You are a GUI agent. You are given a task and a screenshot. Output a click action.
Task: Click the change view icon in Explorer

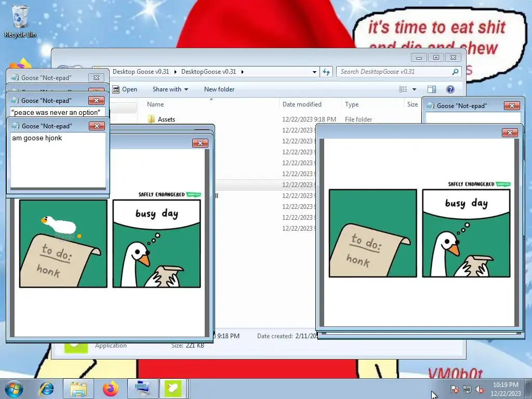(x=403, y=89)
